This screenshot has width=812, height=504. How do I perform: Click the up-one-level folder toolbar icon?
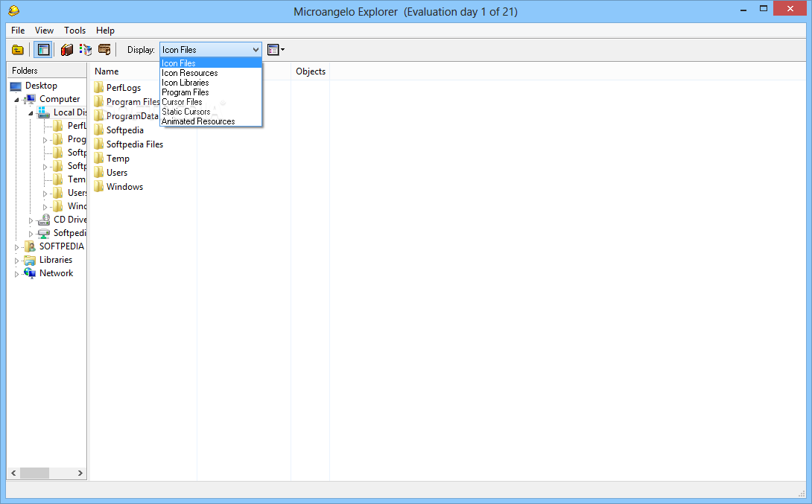point(18,50)
